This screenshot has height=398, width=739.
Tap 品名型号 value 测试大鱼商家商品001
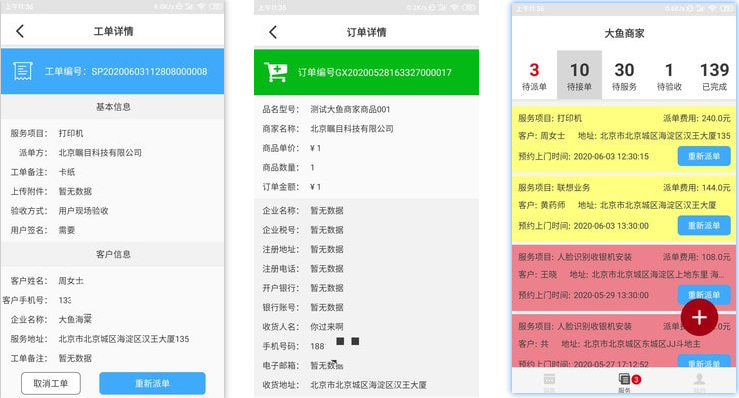pyautogui.click(x=350, y=109)
